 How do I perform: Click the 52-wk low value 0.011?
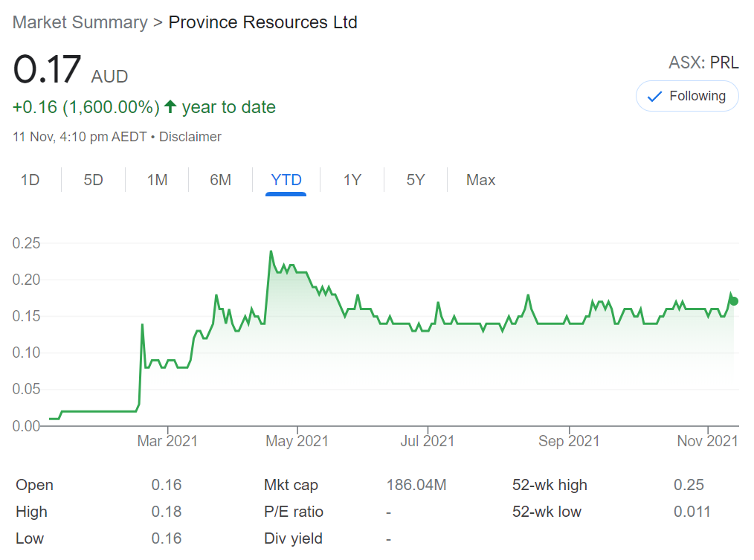pos(692,512)
